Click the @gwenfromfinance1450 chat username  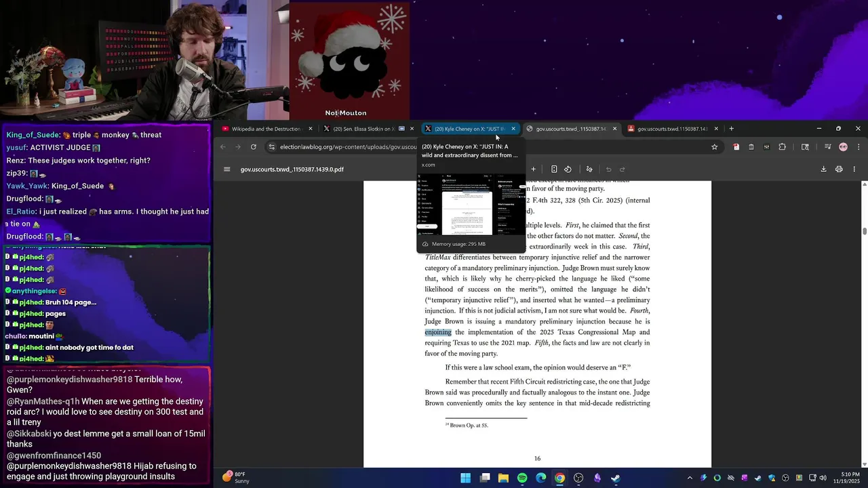coord(54,455)
